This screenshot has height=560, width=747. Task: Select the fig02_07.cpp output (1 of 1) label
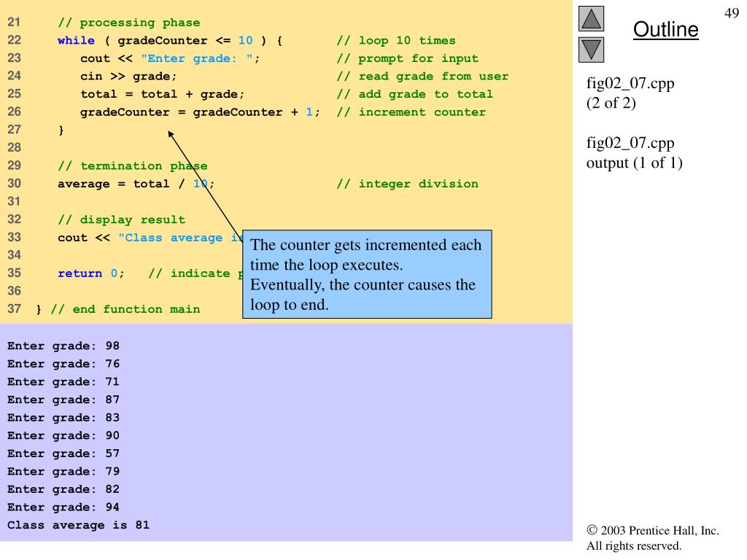[x=634, y=152]
